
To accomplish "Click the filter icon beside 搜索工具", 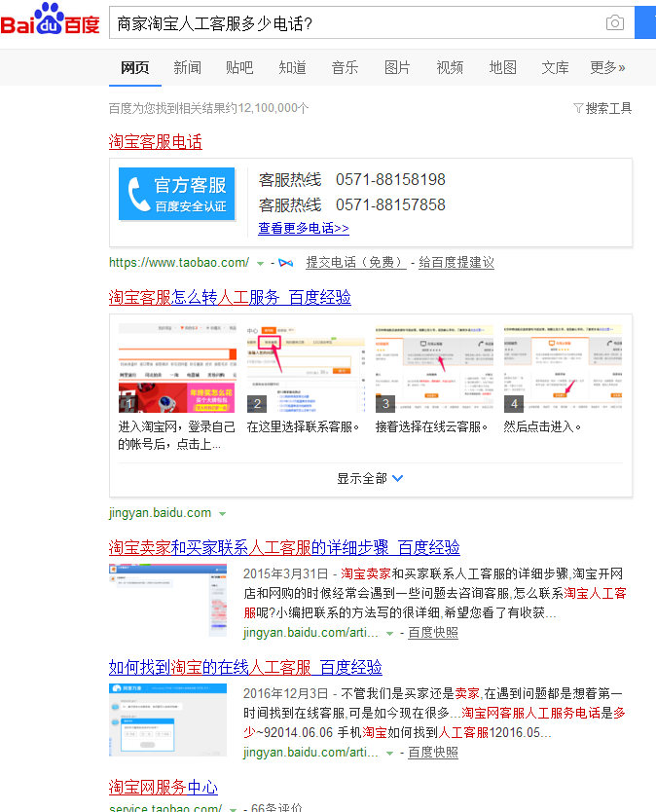I will (578, 108).
